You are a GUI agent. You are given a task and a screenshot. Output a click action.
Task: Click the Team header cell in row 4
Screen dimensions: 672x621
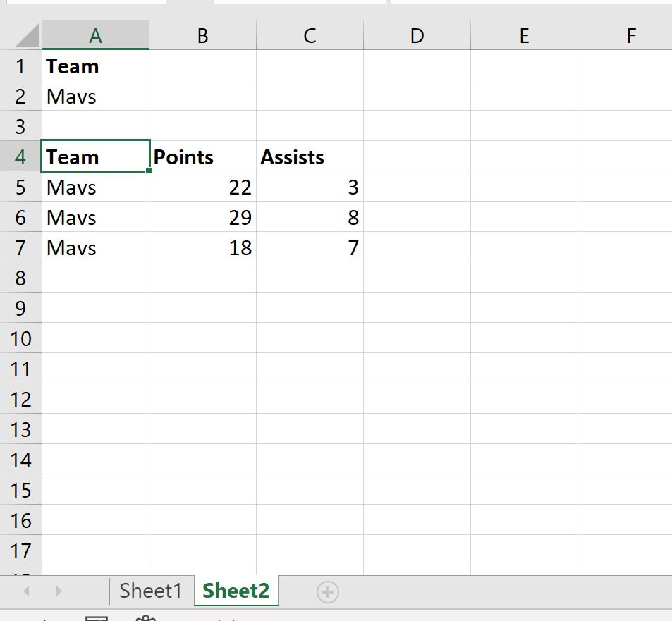[95, 156]
